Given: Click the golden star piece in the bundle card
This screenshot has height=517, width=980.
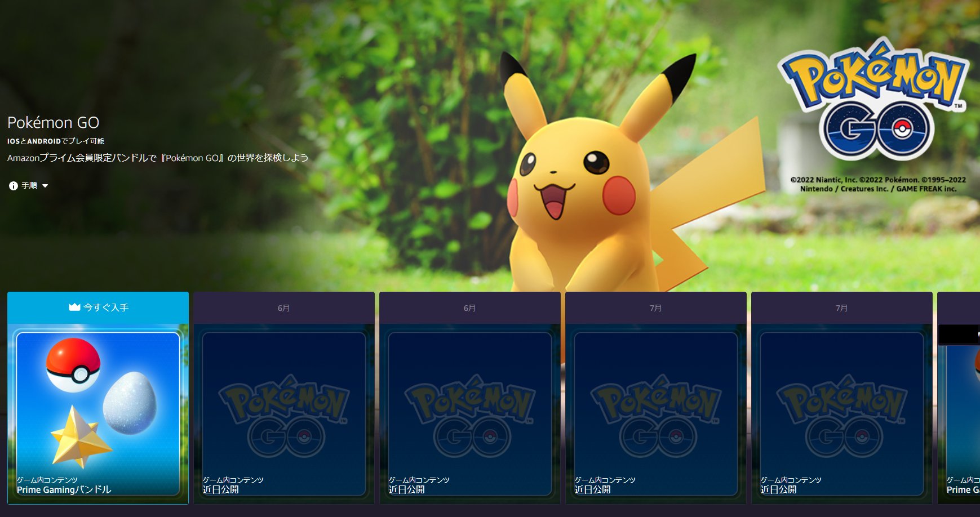Looking at the screenshot, I should click(81, 437).
